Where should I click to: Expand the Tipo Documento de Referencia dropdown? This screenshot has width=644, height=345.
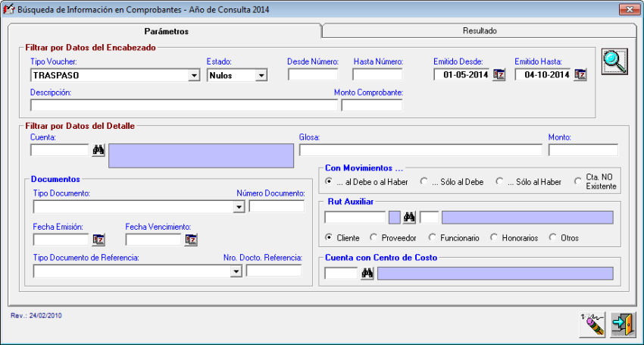click(x=236, y=271)
